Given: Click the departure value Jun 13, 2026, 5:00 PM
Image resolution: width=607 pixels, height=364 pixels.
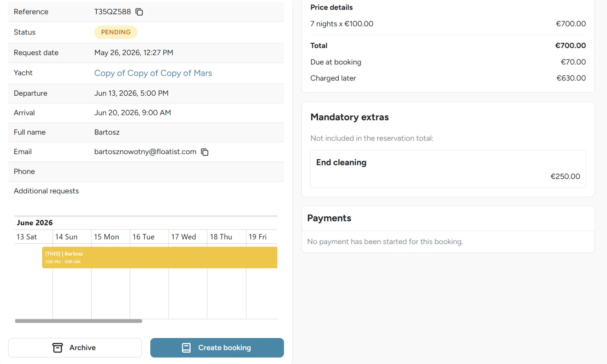Looking at the screenshot, I should (131, 93).
